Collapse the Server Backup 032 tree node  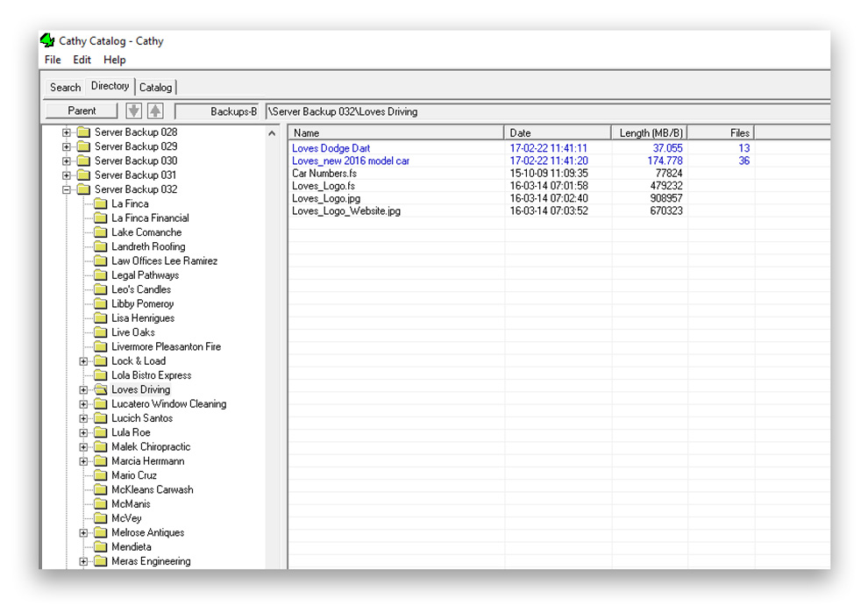coord(67,189)
